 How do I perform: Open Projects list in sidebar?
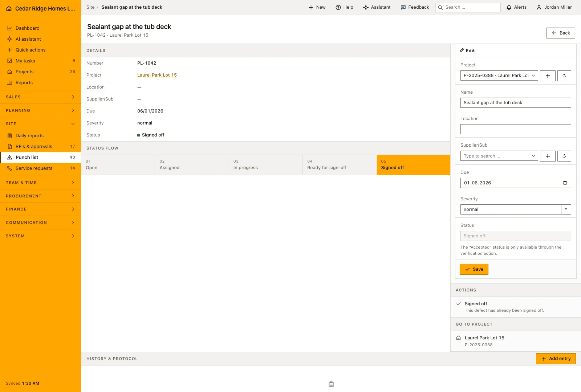pos(40,72)
